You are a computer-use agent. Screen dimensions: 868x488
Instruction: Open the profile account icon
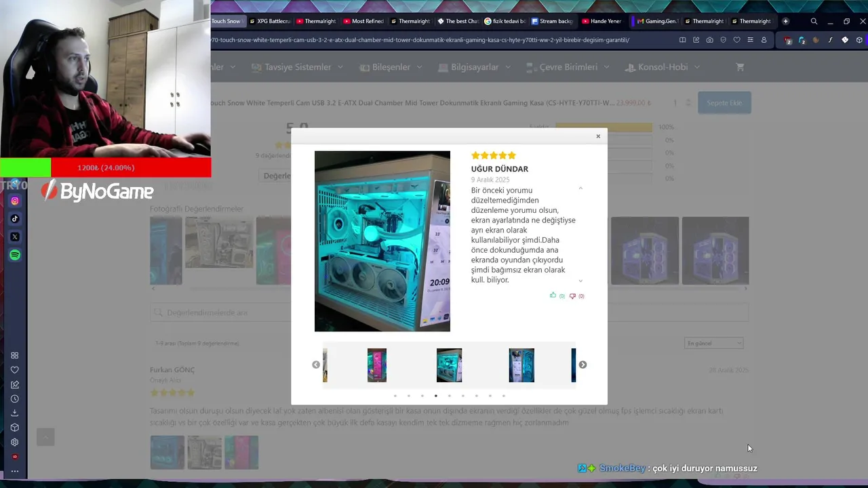[x=764, y=40]
